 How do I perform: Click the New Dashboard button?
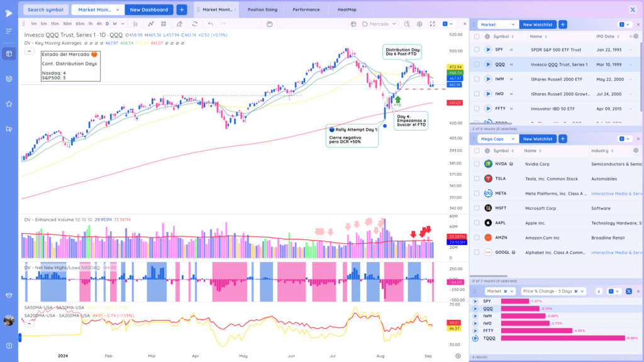click(148, 9)
